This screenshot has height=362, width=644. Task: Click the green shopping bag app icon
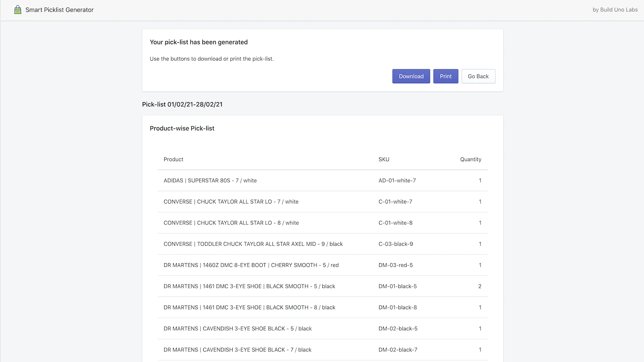pyautogui.click(x=17, y=9)
